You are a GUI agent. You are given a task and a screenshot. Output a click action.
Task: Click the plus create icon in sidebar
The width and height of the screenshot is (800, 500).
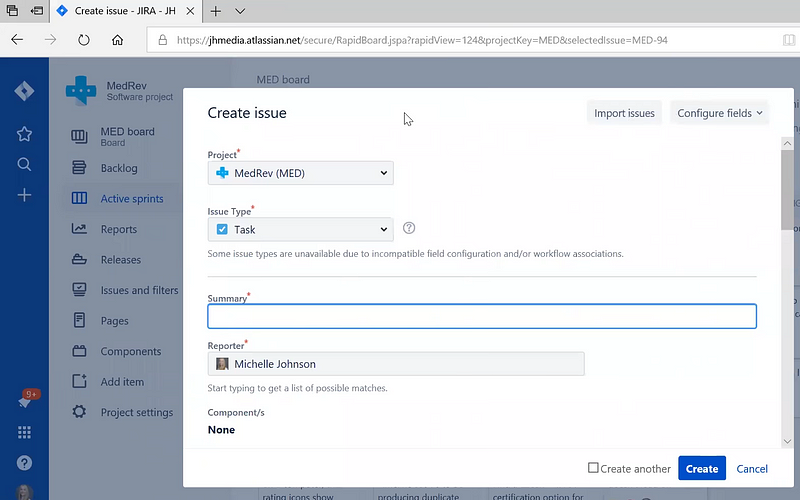(24, 195)
